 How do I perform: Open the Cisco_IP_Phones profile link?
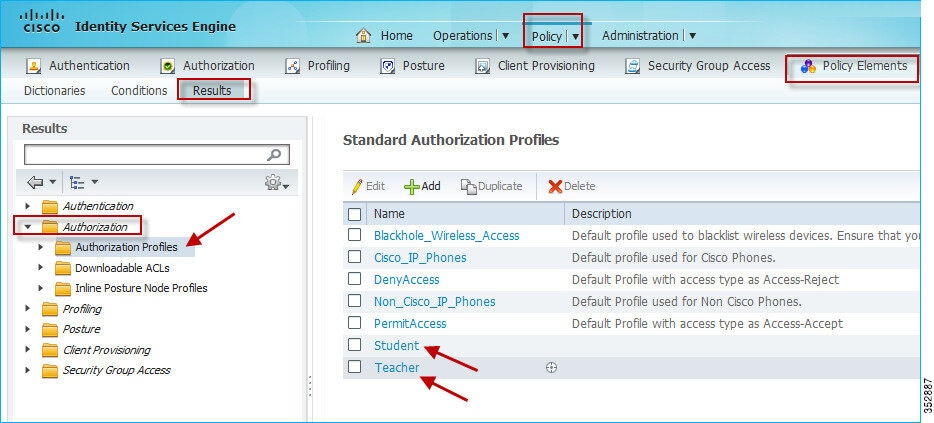(420, 257)
